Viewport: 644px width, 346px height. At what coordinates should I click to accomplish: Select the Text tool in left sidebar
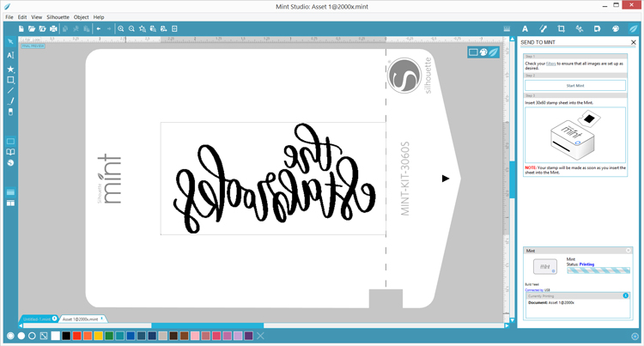(x=10, y=55)
